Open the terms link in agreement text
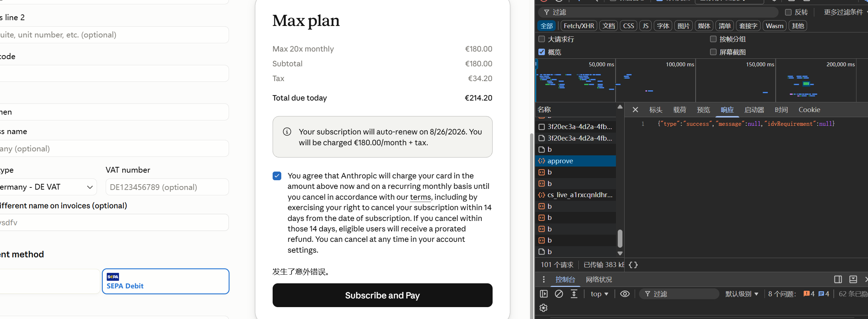Screen dimensions: 868x319 tap(420, 197)
